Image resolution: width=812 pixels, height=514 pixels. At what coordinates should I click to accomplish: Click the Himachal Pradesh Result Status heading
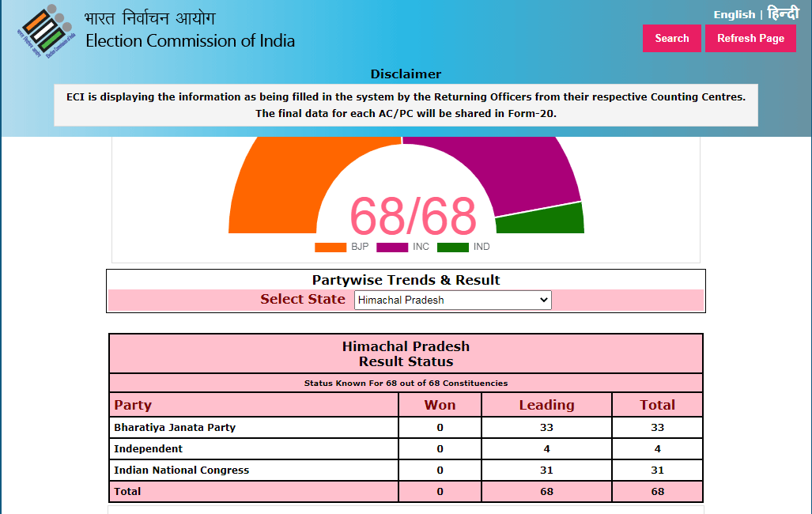[x=406, y=354]
